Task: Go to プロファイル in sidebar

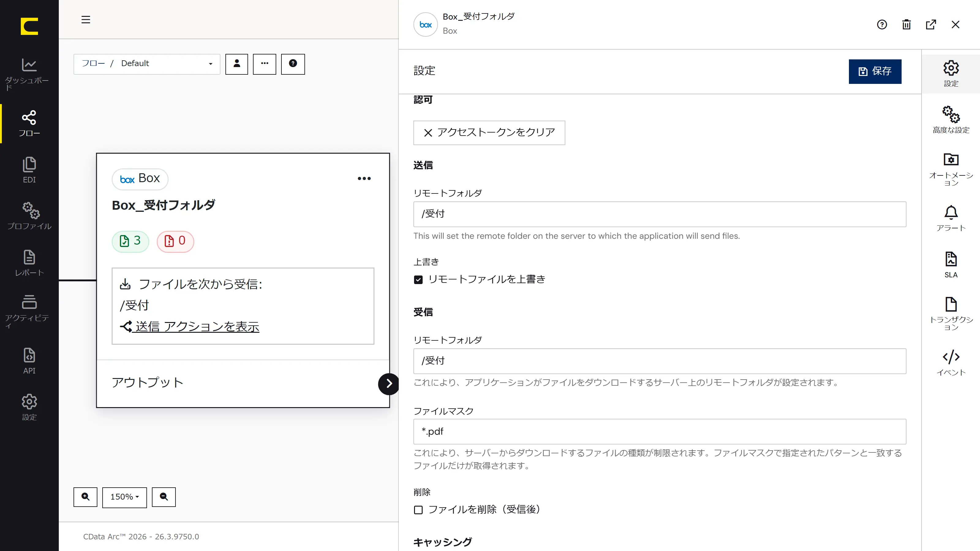Action: point(29,216)
